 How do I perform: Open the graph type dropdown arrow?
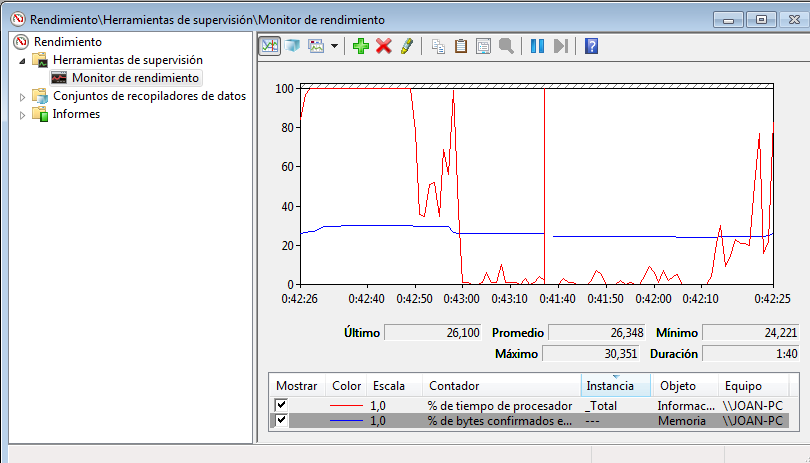pos(334,46)
